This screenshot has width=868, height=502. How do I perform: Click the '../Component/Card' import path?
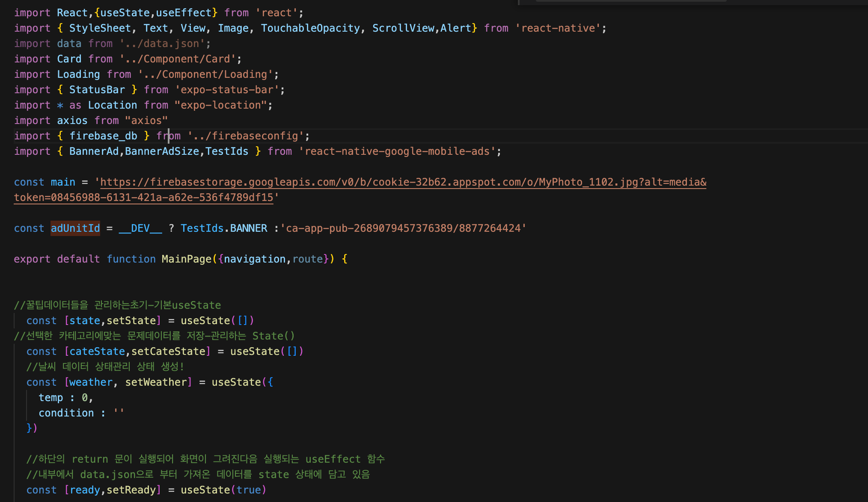tap(178, 59)
